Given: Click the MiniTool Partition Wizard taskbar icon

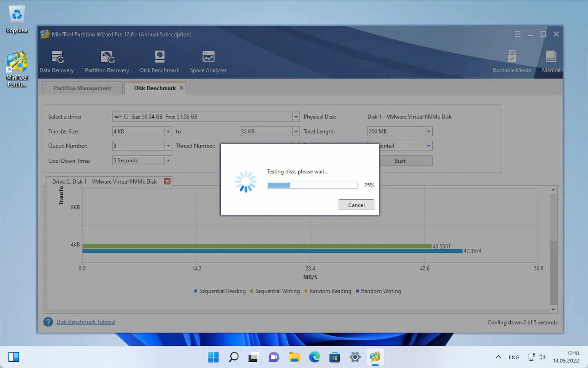Looking at the screenshot, I should tap(375, 357).
